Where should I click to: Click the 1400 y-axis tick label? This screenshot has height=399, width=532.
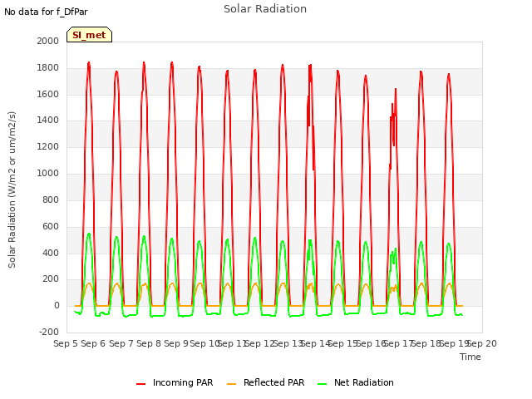(x=48, y=120)
